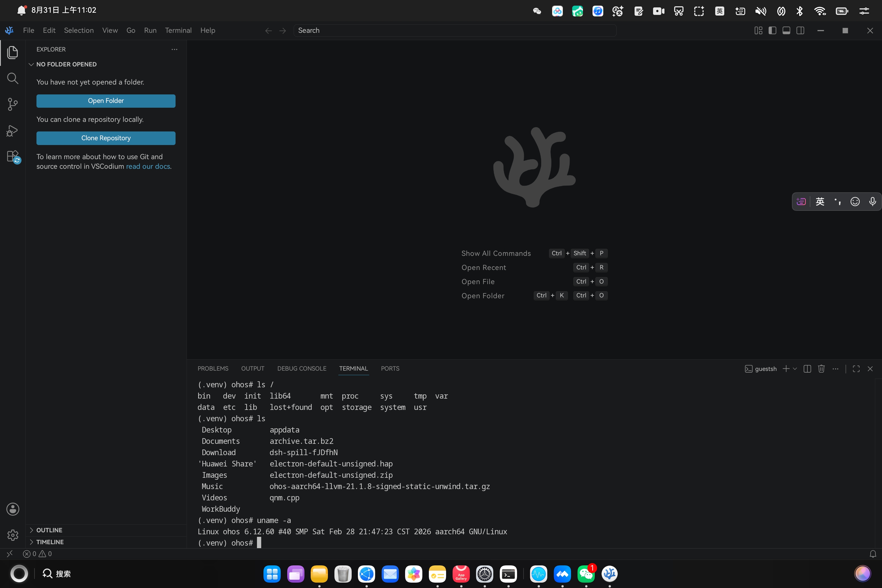Screen dimensions: 882x588
Task: Follow the 'read our docs' link
Action: pos(148,166)
